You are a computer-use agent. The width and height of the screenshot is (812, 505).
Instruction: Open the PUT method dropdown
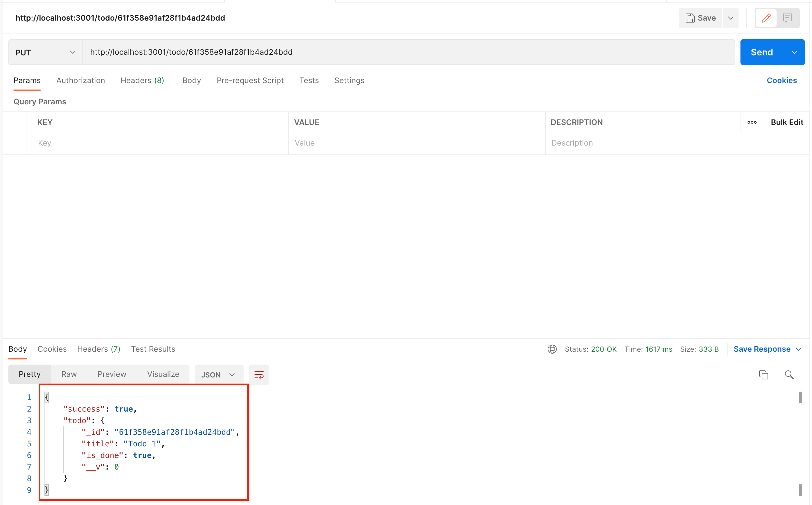click(45, 52)
